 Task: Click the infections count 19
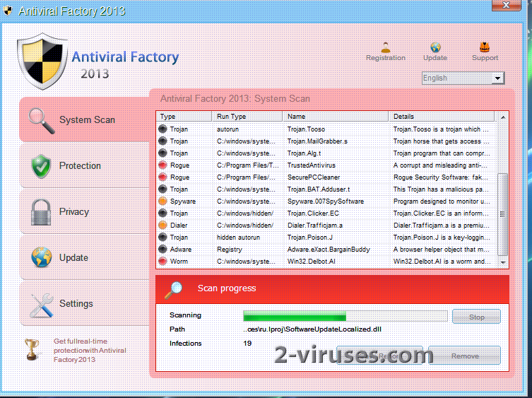(x=247, y=344)
